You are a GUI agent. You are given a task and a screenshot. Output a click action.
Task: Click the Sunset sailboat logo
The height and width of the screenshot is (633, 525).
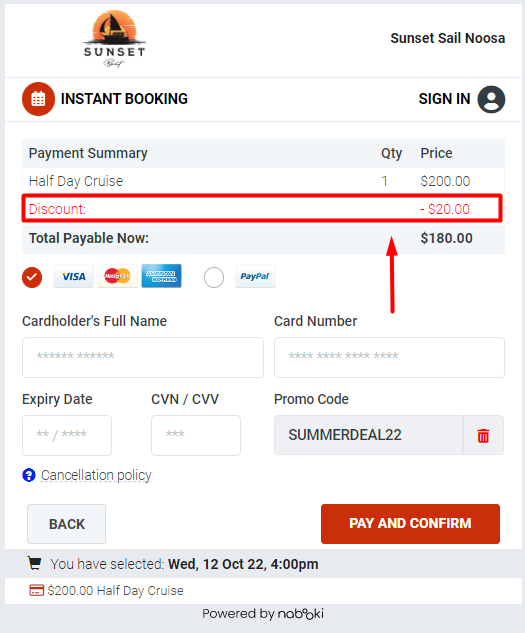pyautogui.click(x=114, y=39)
